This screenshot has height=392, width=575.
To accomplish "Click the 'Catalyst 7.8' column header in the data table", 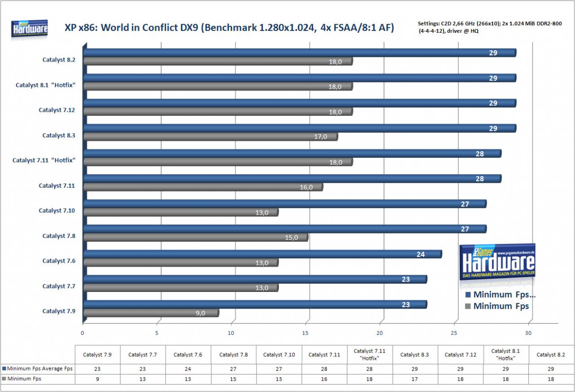I will (x=234, y=355).
